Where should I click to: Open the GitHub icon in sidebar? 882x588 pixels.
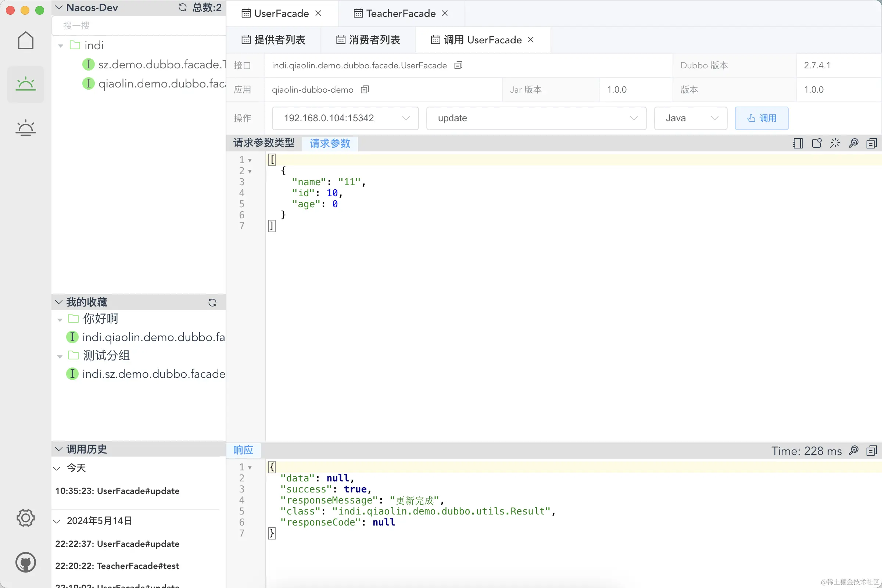tap(25, 562)
